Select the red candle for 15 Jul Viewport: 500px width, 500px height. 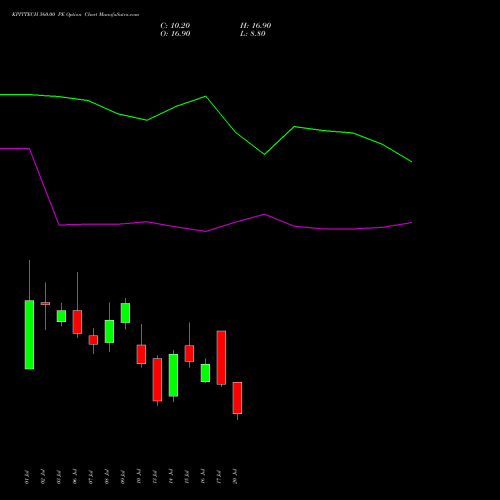pos(189,354)
